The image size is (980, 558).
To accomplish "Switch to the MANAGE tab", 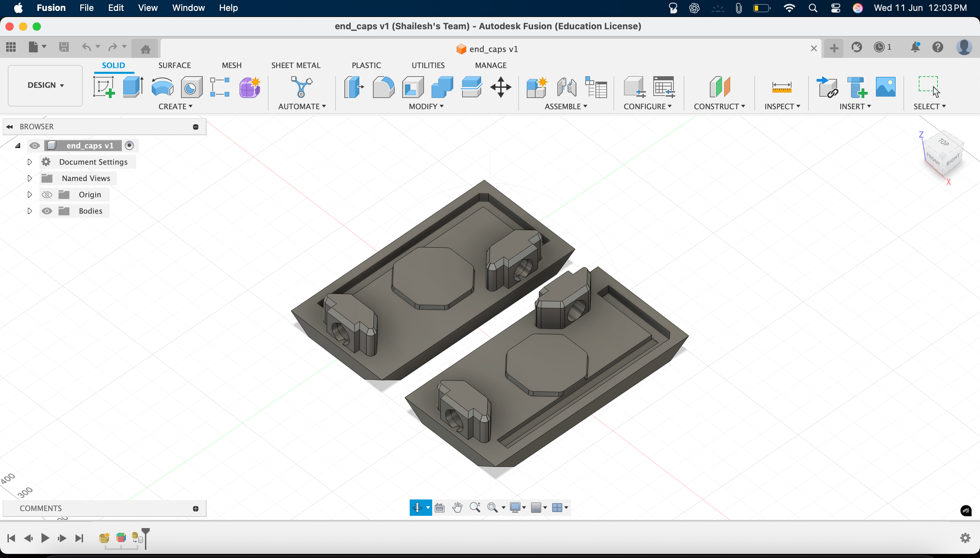I will coord(491,65).
